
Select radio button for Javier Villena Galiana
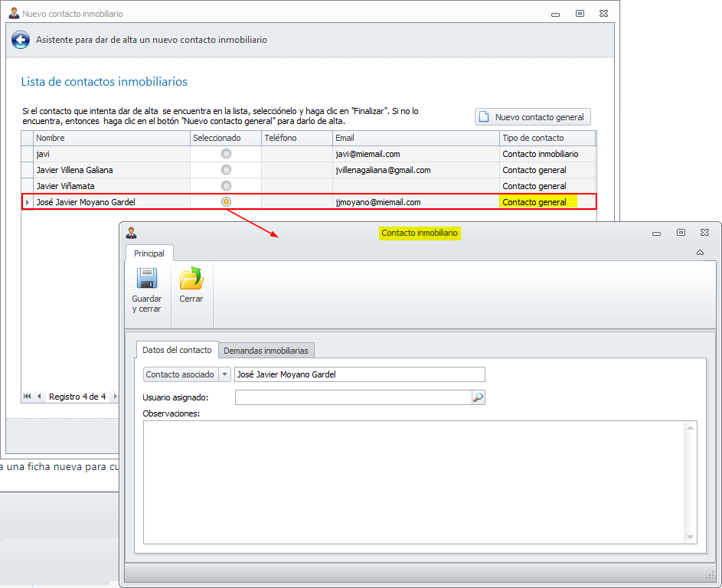[x=226, y=170]
